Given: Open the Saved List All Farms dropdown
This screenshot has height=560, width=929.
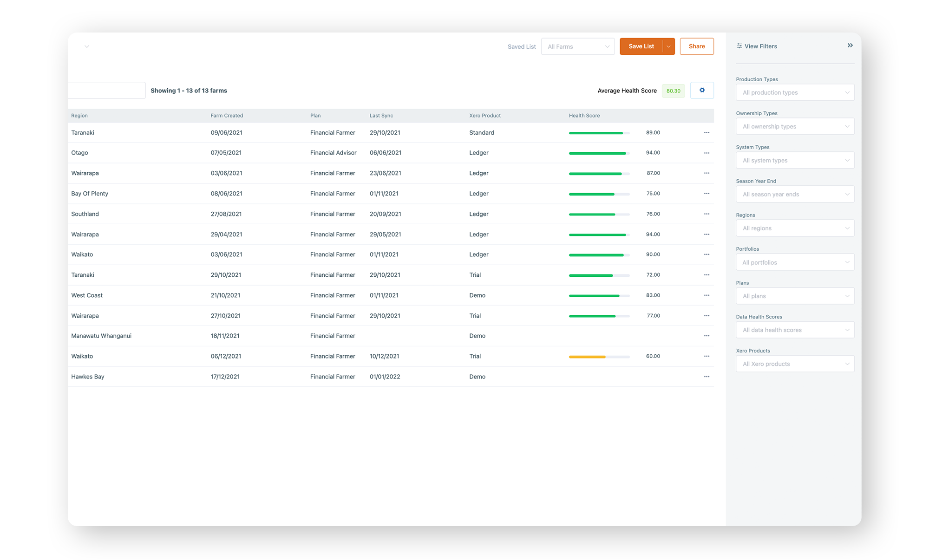Looking at the screenshot, I should point(578,46).
